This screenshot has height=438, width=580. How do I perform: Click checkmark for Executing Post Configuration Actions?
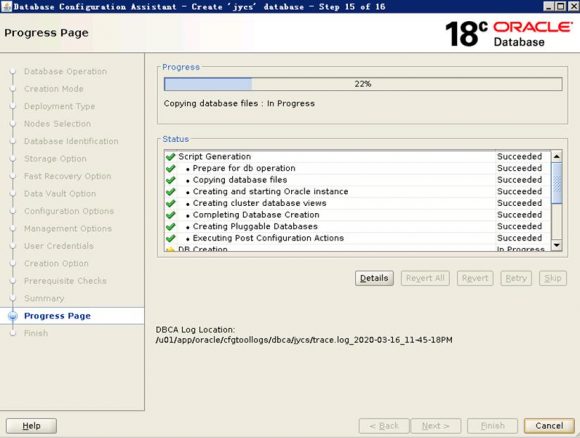click(x=171, y=238)
